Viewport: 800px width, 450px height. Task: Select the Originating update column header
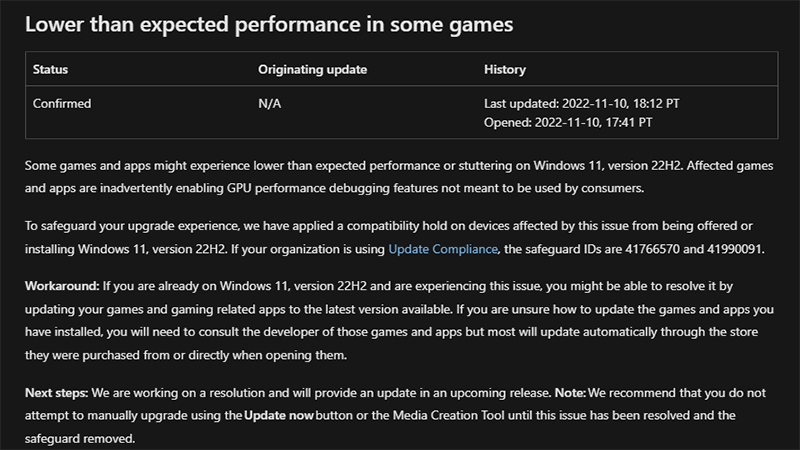(x=313, y=70)
